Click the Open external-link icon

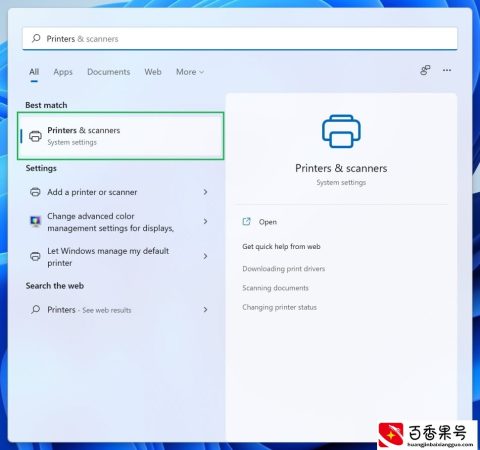[x=246, y=222]
